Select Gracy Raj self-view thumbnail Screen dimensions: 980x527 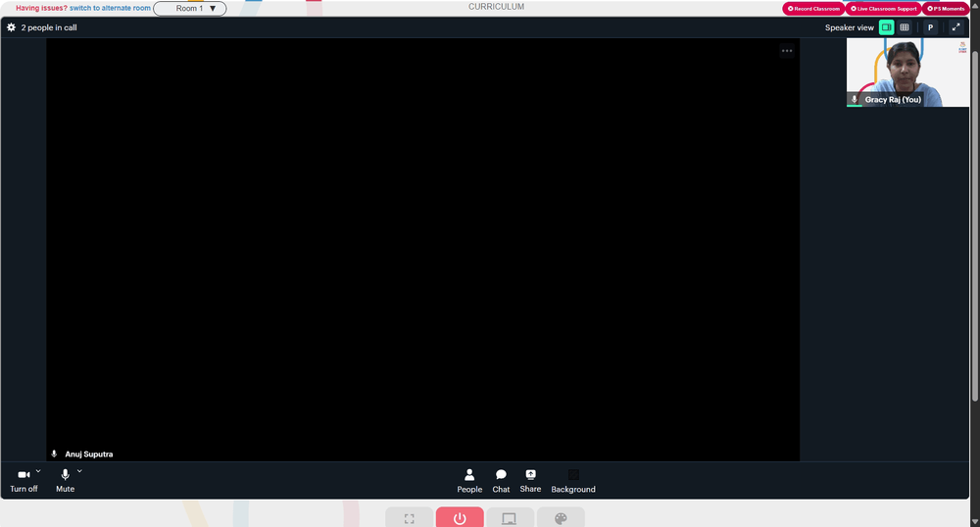coord(907,72)
